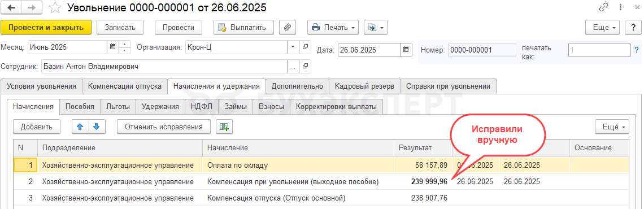Open the Займы sub-tab
Screen dimensions: 644x209
pos(236,106)
